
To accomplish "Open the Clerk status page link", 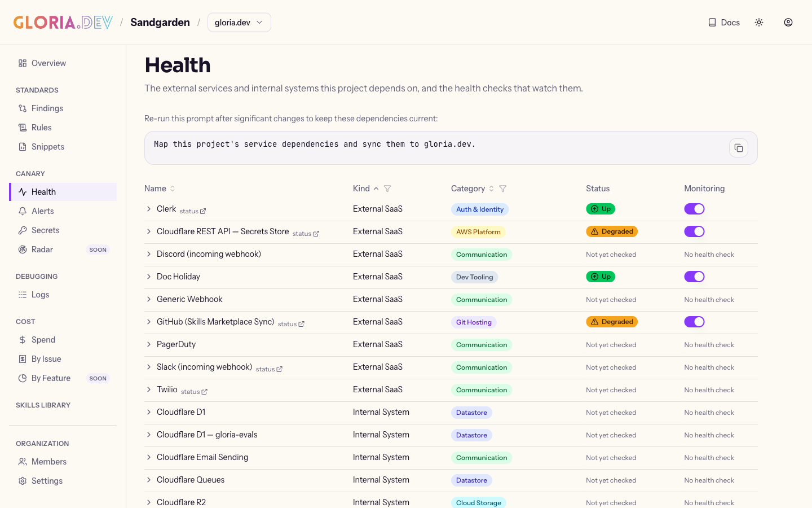I will point(193,211).
